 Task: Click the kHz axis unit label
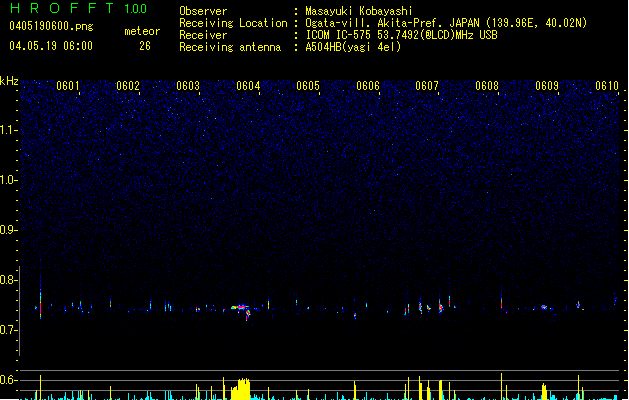pyautogui.click(x=9, y=81)
